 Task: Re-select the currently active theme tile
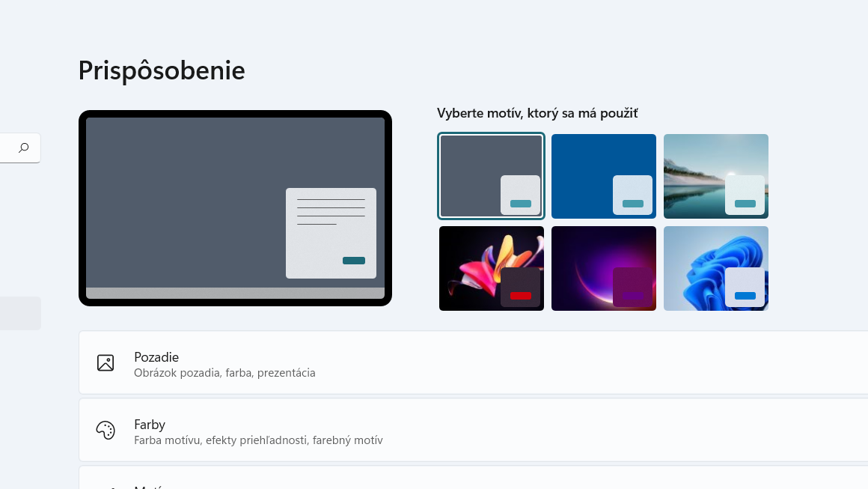point(491,176)
